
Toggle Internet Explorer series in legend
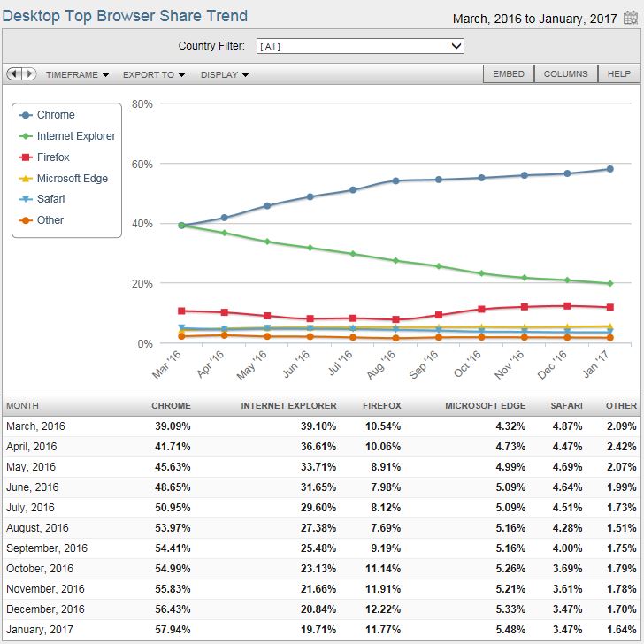pos(67,136)
